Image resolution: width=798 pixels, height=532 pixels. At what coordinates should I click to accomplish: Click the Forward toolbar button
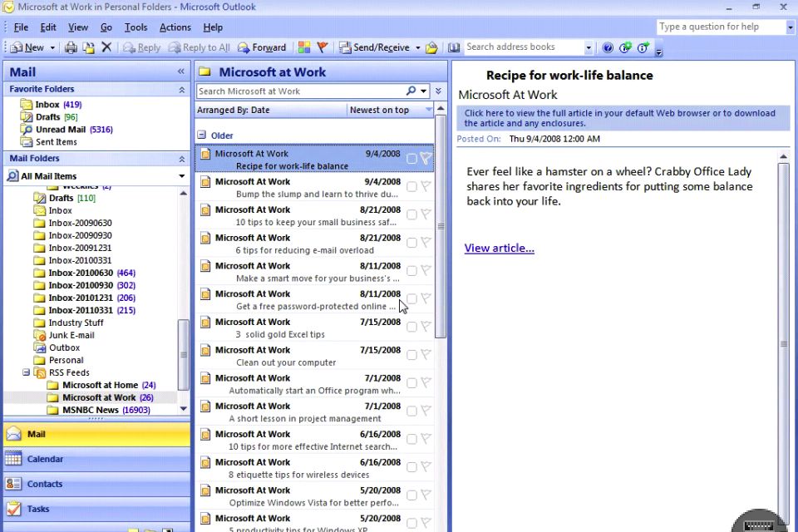(262, 47)
